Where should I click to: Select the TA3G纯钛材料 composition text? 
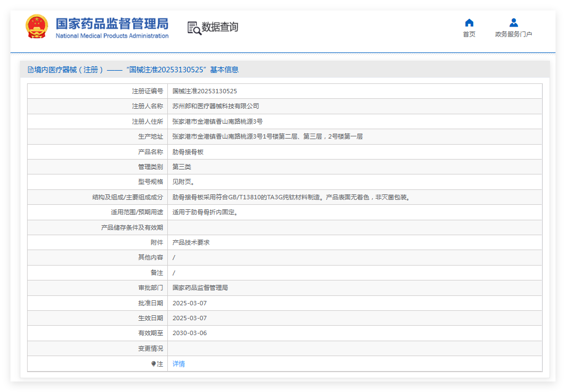click(x=291, y=197)
